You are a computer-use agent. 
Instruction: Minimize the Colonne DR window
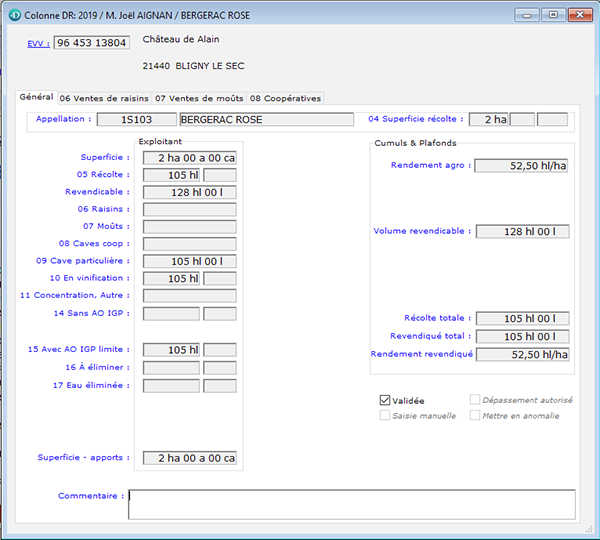click(527, 15)
